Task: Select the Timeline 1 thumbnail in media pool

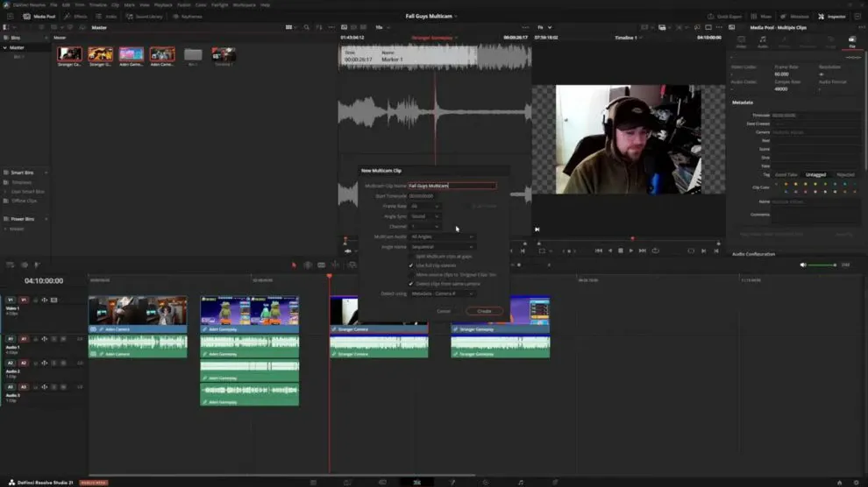Action: pyautogui.click(x=224, y=56)
